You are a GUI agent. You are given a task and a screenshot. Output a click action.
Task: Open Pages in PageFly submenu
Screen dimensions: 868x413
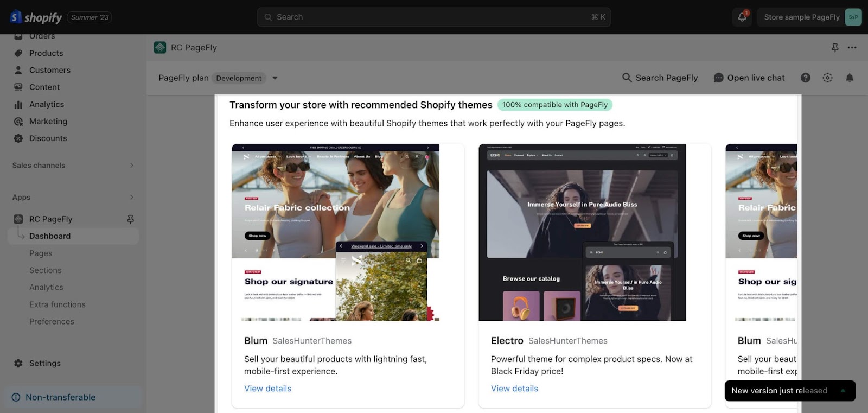pyautogui.click(x=41, y=253)
